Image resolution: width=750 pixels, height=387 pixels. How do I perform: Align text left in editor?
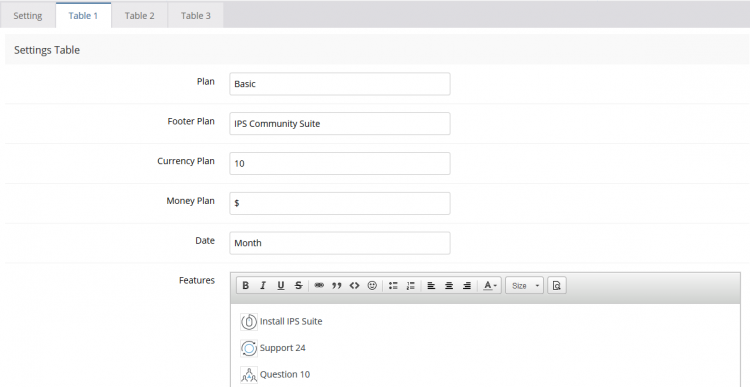431,286
